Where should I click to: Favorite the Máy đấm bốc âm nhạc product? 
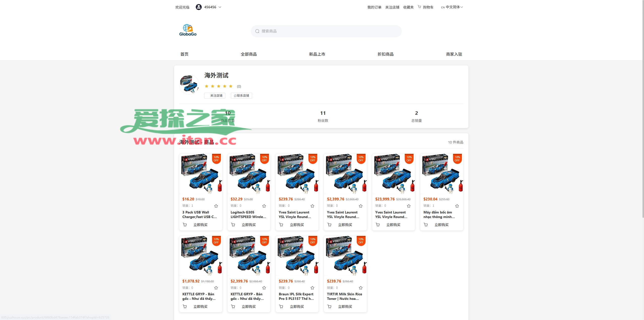[x=457, y=206]
